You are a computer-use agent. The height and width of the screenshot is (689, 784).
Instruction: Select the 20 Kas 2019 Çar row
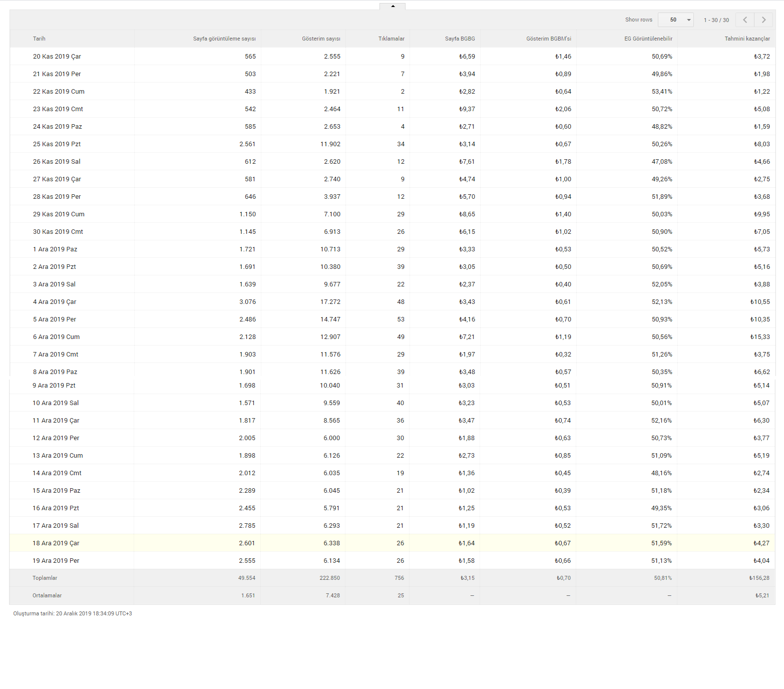[x=393, y=56]
